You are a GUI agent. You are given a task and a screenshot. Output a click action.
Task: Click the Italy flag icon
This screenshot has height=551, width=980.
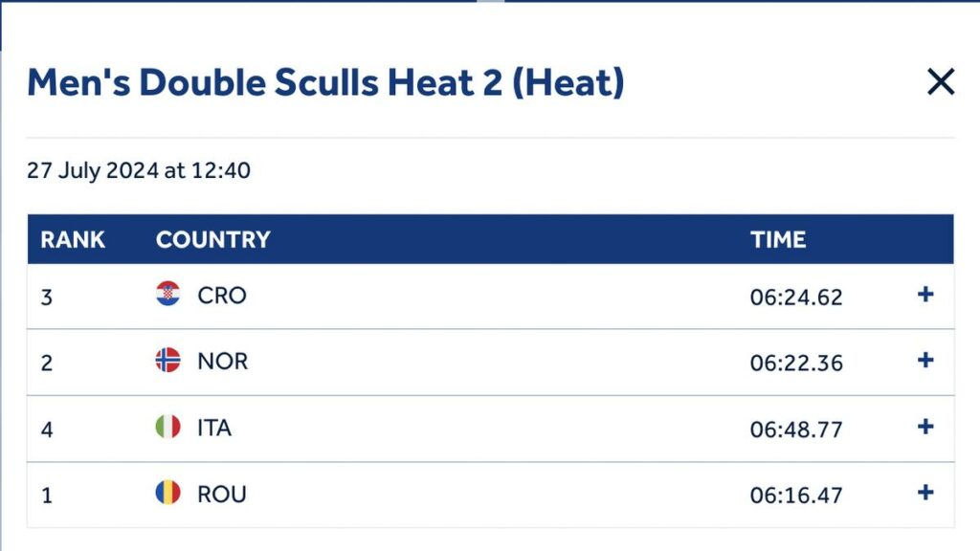coord(168,427)
